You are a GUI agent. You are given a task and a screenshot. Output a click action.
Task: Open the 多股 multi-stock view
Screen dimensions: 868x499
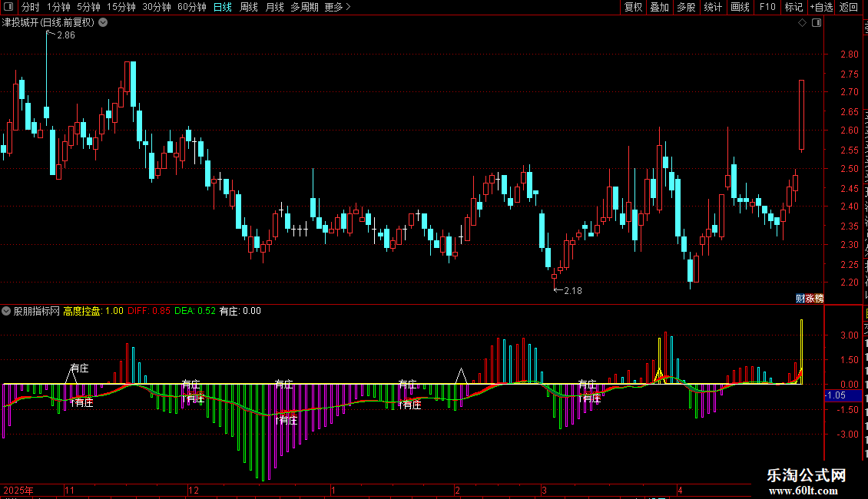coord(686,7)
